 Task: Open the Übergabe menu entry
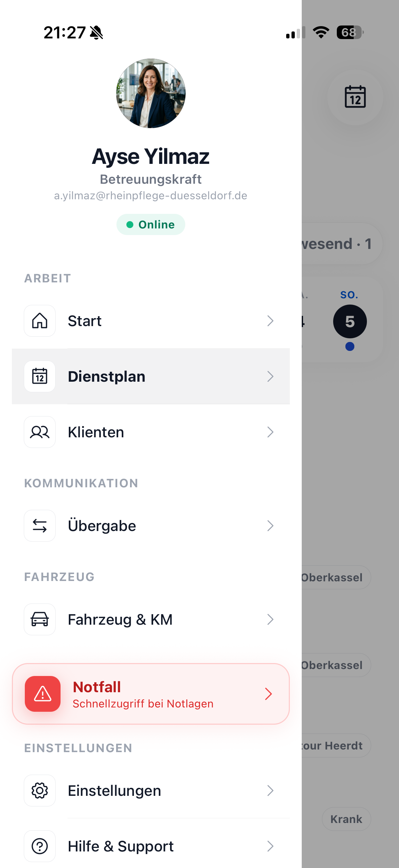[151, 525]
